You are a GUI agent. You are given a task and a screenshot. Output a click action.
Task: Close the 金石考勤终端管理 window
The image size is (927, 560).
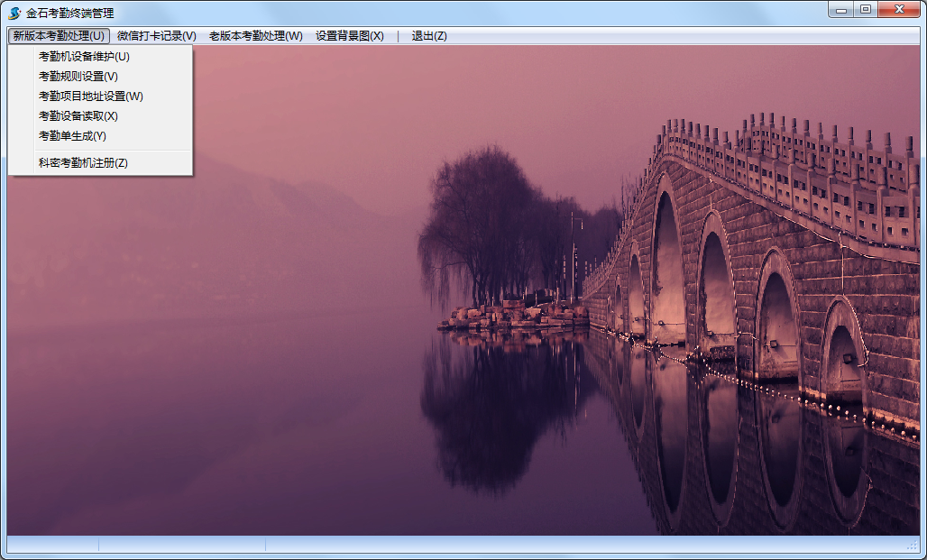(899, 9)
